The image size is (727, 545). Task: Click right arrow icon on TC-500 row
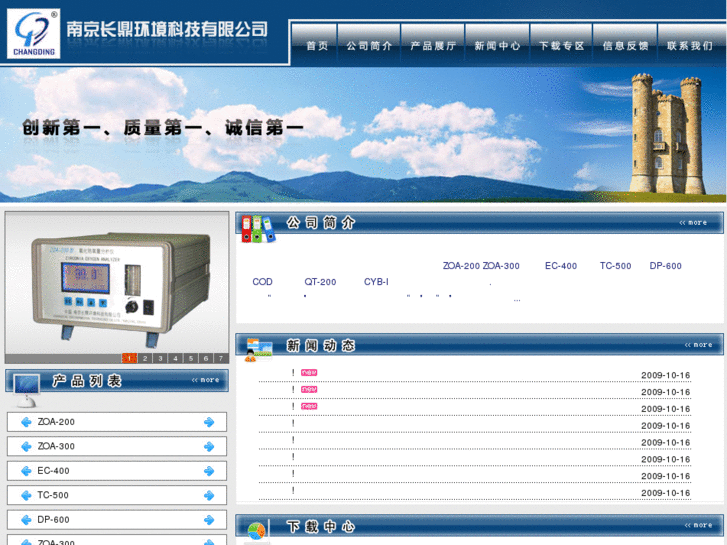[209, 496]
